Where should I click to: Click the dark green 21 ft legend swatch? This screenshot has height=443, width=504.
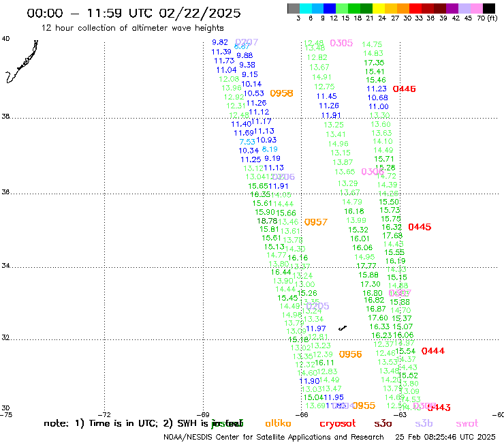tap(366, 8)
